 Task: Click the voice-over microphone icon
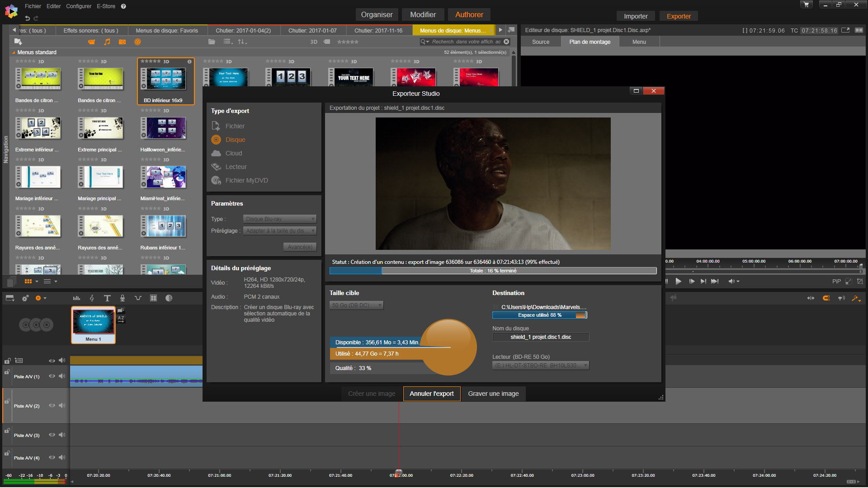coord(122,298)
